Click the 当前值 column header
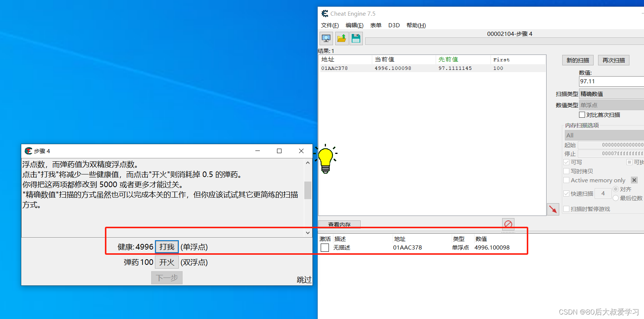644x319 pixels. (x=404, y=59)
